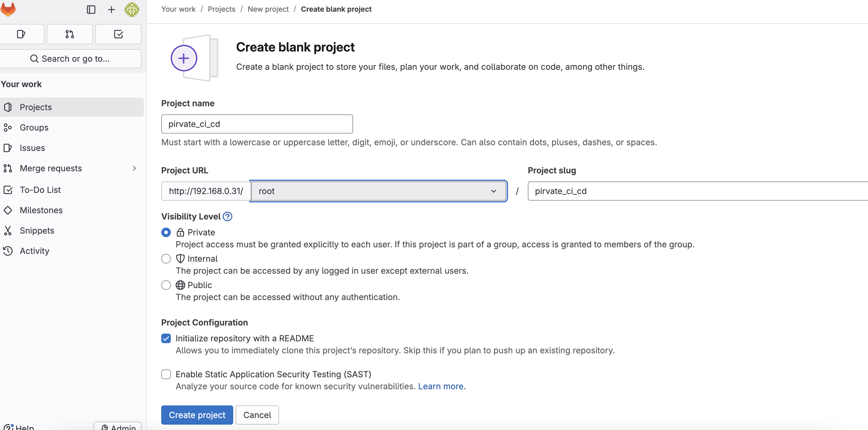The width and height of the screenshot is (868, 430).
Task: Uncheck Initialize repository with a README
Action: [x=166, y=338]
